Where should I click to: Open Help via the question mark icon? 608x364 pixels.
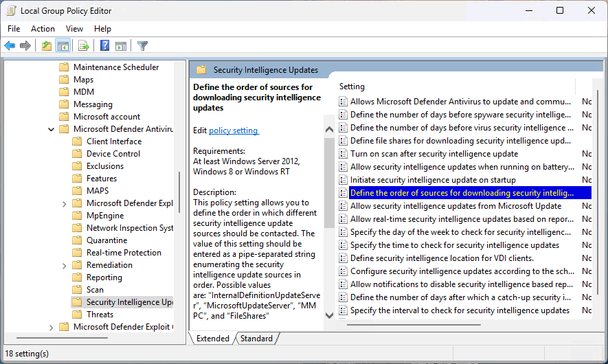pos(105,46)
